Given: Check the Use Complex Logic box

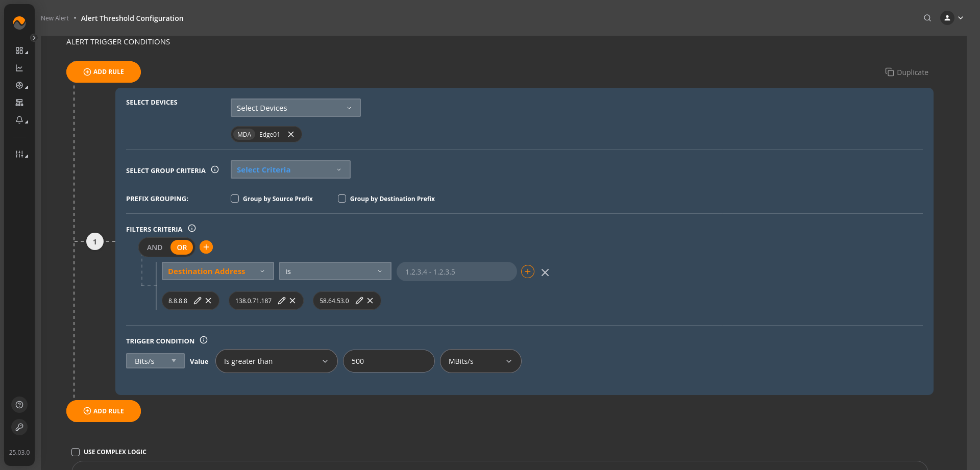Looking at the screenshot, I should (76, 452).
